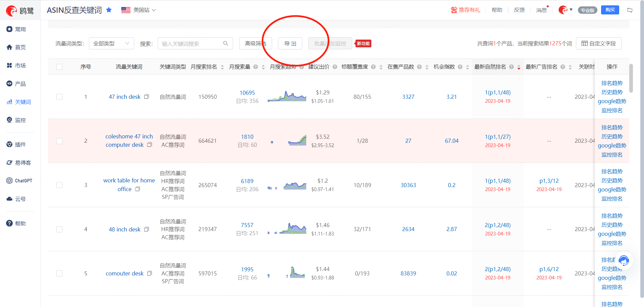Sort by 最新自然排名 column

[x=519, y=67]
